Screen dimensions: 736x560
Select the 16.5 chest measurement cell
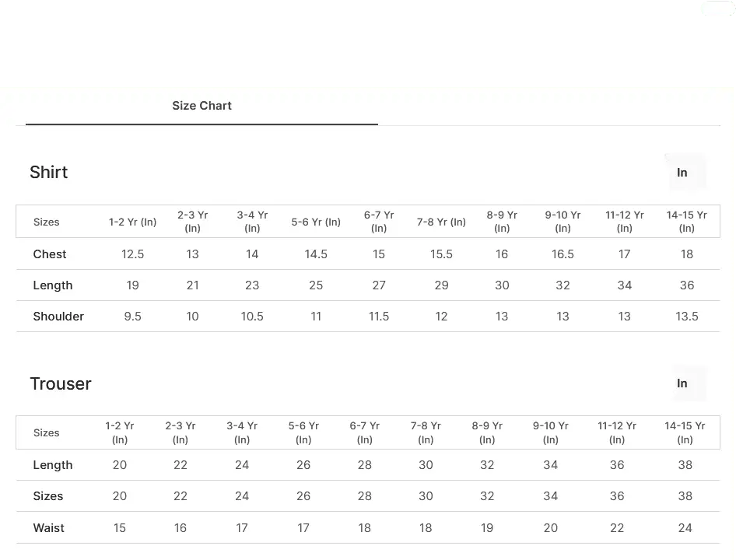click(563, 254)
